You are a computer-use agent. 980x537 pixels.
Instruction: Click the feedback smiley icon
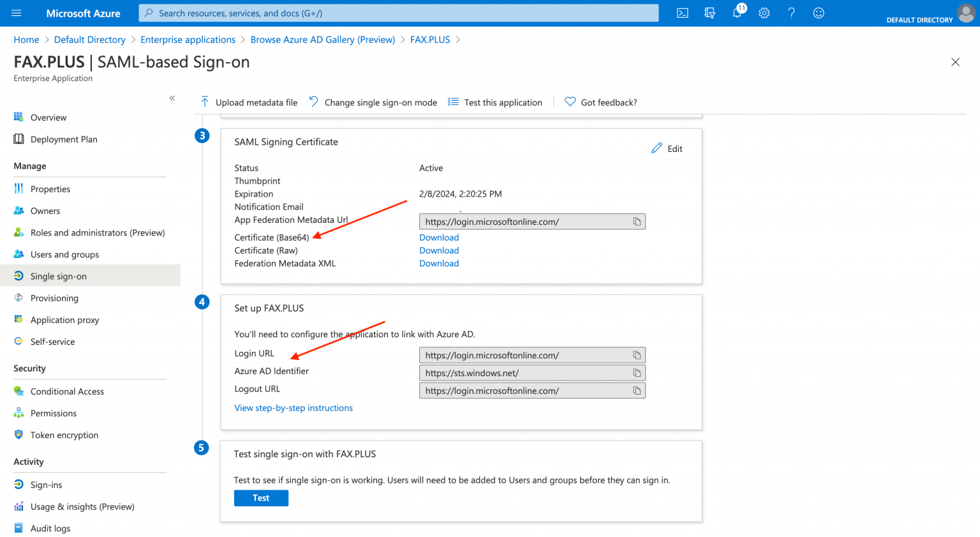click(819, 13)
